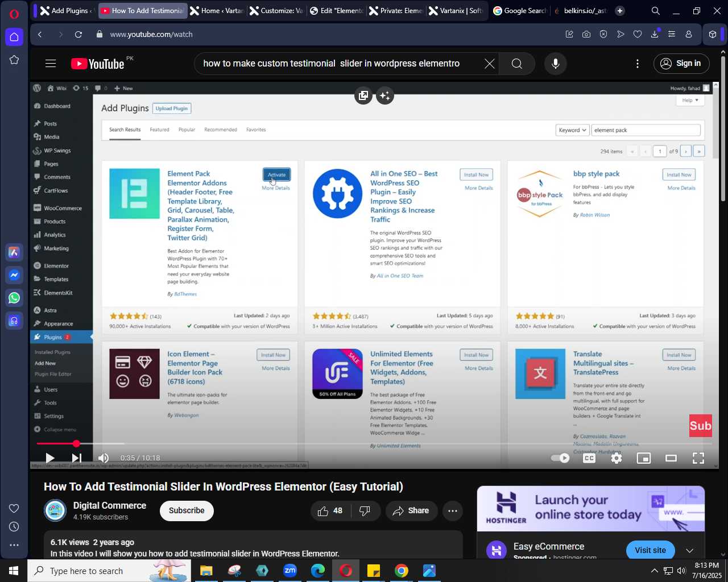Switch to Customize tab
The image size is (728, 582).
(x=276, y=11)
